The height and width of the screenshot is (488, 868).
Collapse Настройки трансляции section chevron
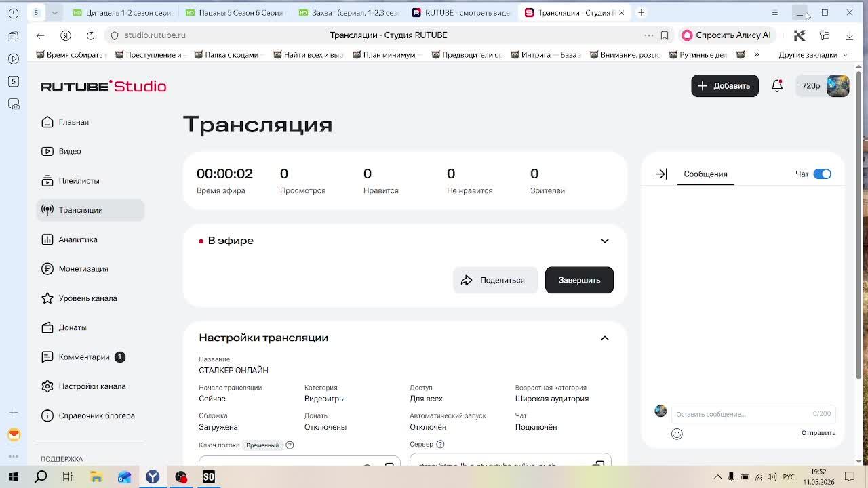point(605,338)
